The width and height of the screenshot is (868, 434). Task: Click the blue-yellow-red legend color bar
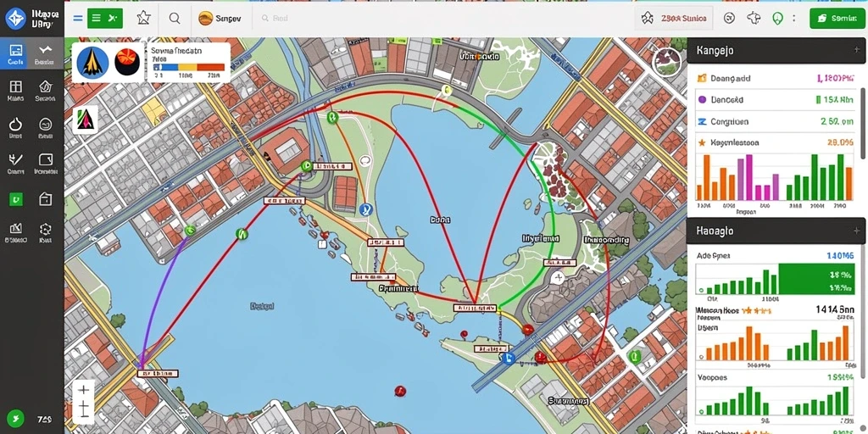[x=189, y=67]
